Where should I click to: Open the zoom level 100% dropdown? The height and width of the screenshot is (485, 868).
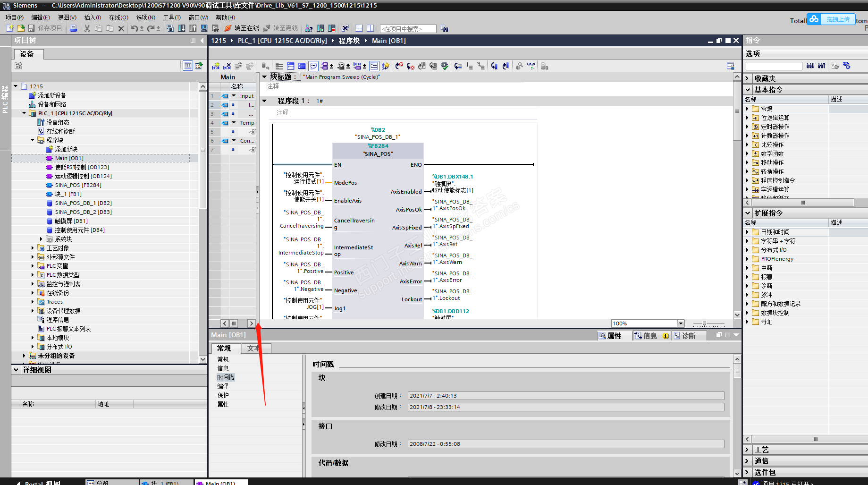click(x=681, y=323)
